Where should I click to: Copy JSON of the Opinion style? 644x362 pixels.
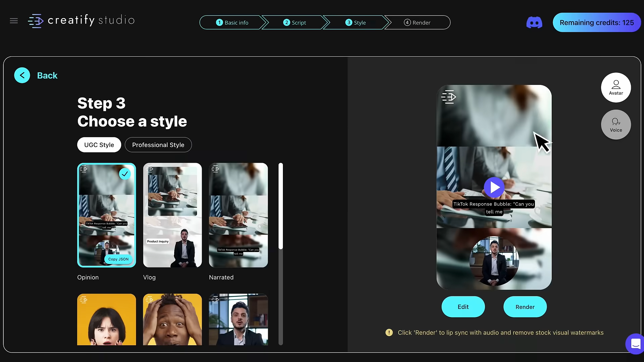click(118, 259)
